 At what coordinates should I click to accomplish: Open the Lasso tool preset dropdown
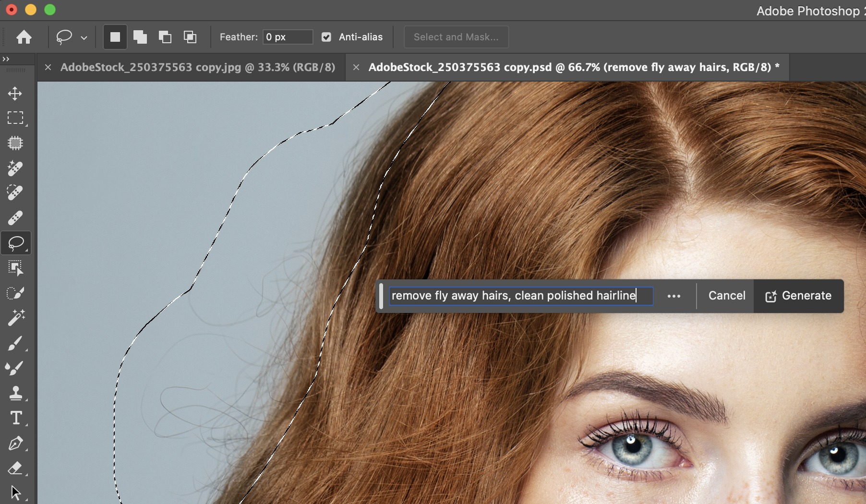point(84,37)
